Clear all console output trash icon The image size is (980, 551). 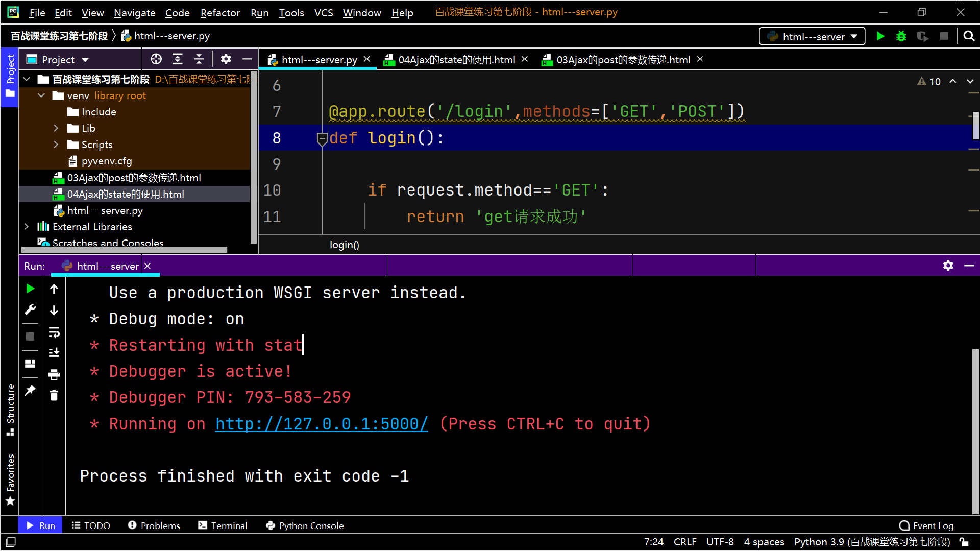pyautogui.click(x=54, y=395)
